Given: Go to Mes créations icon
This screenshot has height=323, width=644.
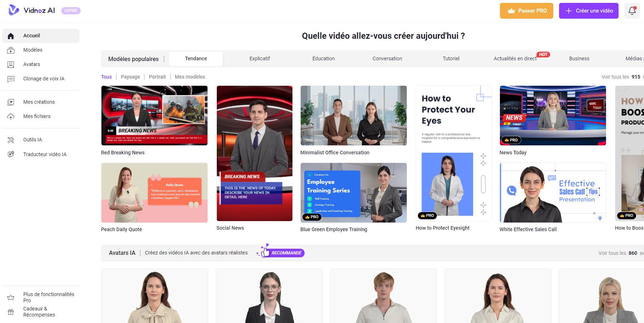Looking at the screenshot, I should click(11, 102).
